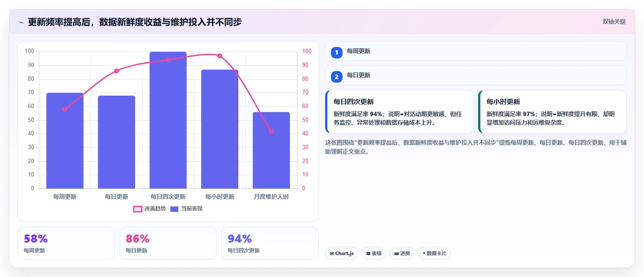Open the 每日更新 list row

click(476, 75)
